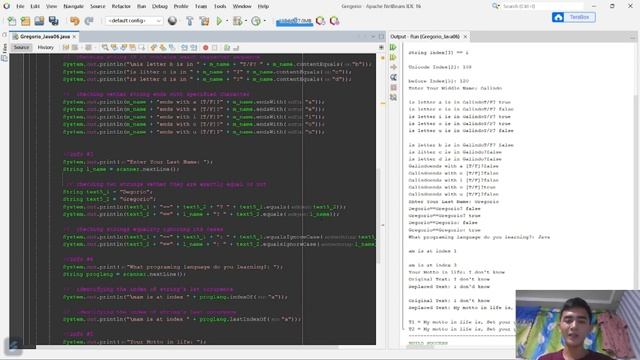Image resolution: width=640 pixels, height=360 pixels.
Task: Profile the project with clock icon
Action: [256, 21]
